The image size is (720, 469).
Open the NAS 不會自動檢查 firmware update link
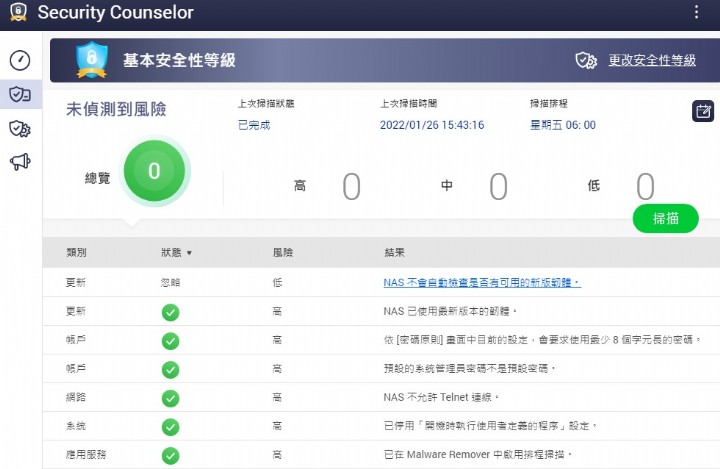(481, 283)
